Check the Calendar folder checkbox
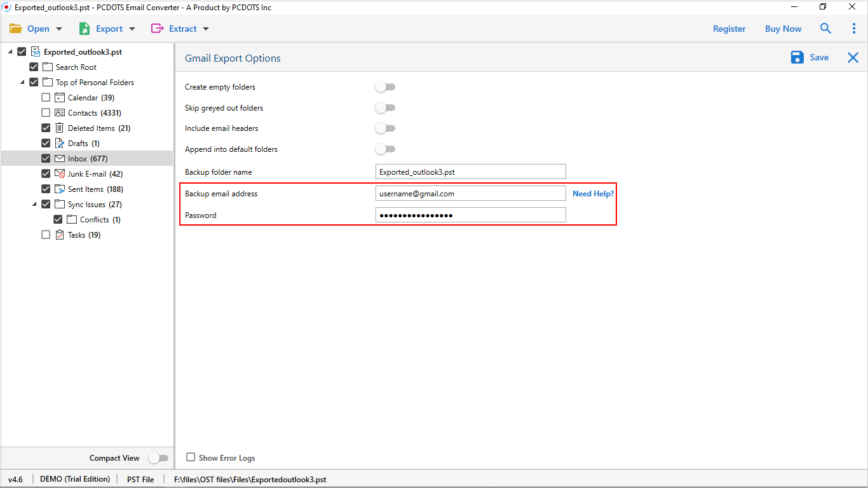This screenshot has height=488, width=868. click(46, 98)
